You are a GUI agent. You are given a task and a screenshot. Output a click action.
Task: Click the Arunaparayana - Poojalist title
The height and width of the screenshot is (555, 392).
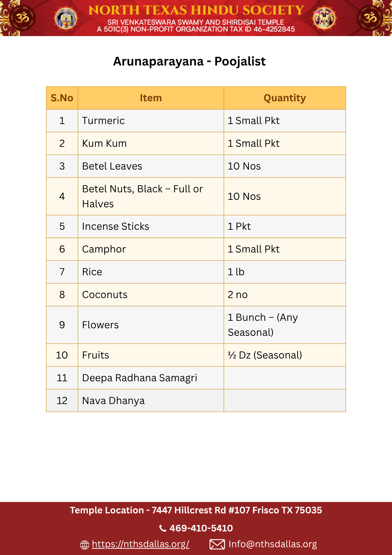[189, 61]
